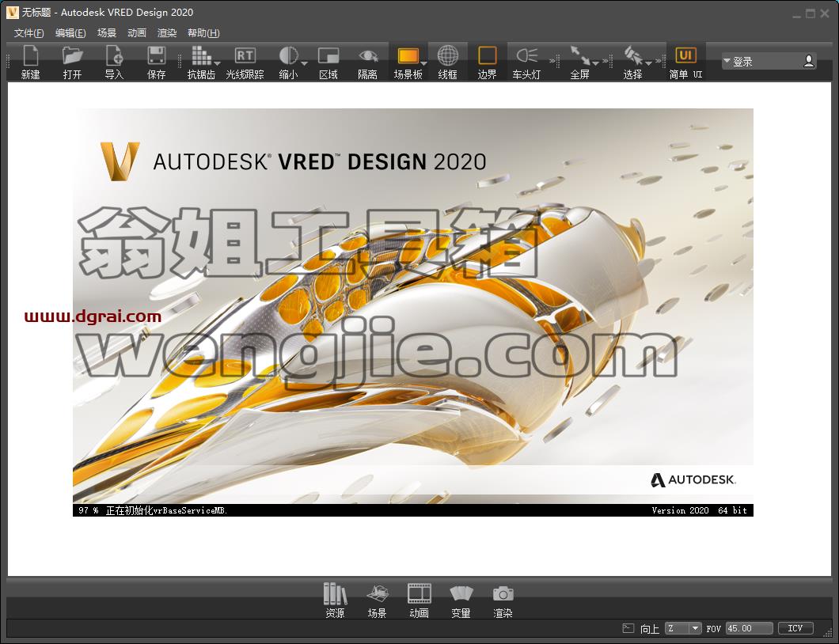This screenshot has height=644, width=839.
Task: Click the ICV button in status bar
Action: coord(795,628)
